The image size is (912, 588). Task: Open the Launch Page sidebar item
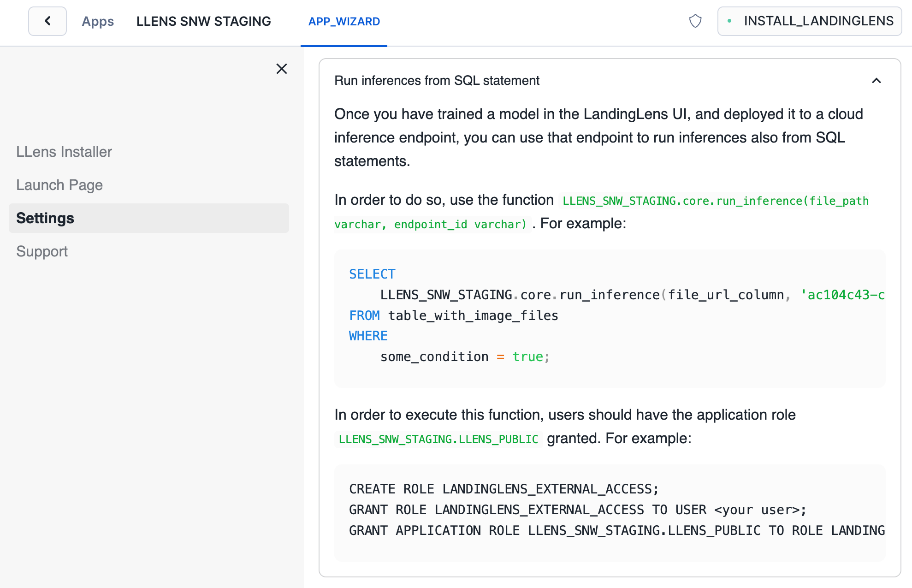tap(59, 185)
